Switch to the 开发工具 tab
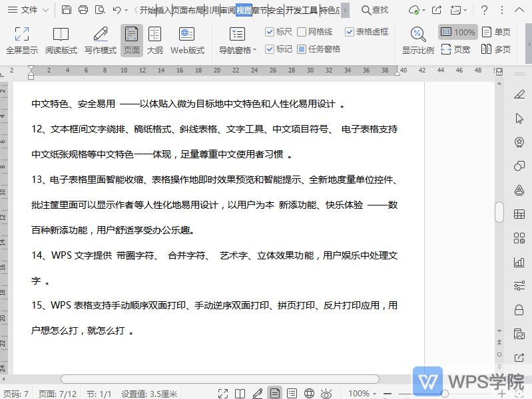Screen dimensions: 532x399 [x=302, y=10]
